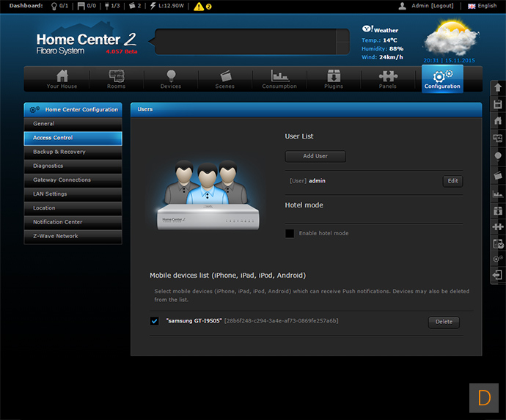Go to the Panels tab
Image resolution: width=506 pixels, height=420 pixels.
tap(388, 79)
